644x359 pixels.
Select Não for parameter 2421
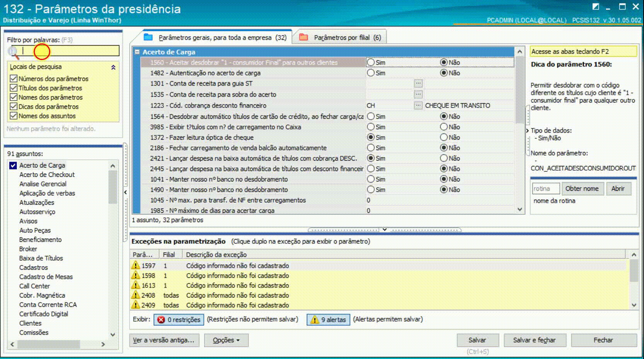[444, 158]
